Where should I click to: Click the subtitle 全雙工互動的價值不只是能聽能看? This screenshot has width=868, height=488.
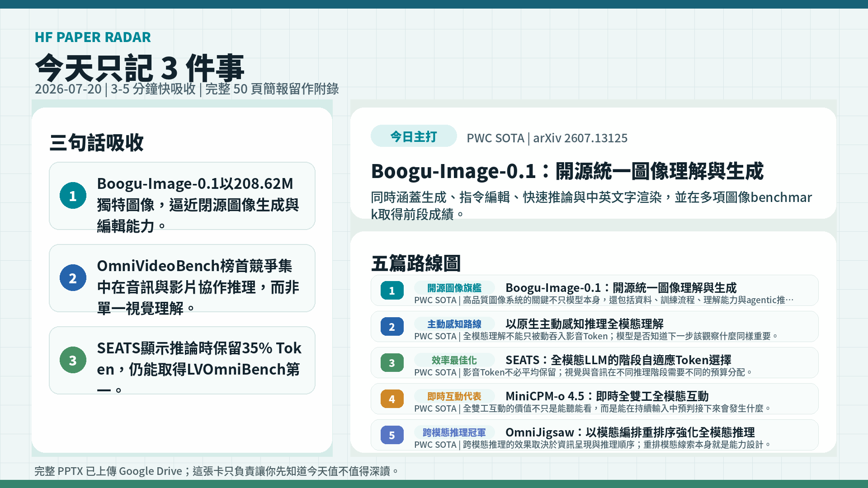point(593,408)
